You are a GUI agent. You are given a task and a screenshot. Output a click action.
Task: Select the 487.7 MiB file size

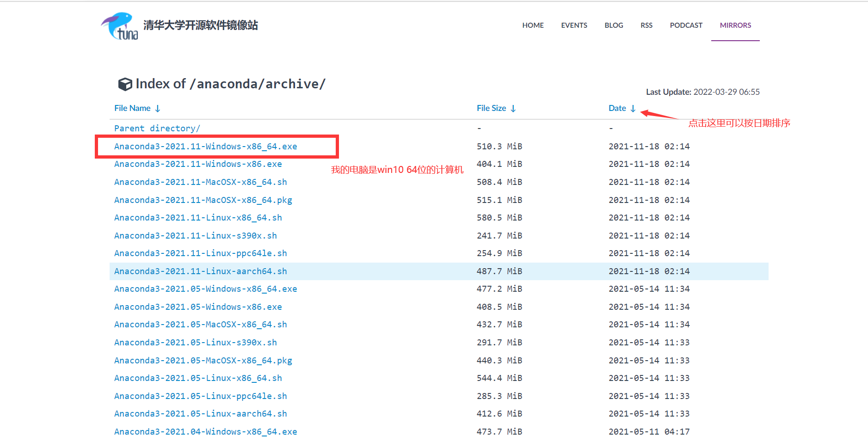pyautogui.click(x=499, y=271)
